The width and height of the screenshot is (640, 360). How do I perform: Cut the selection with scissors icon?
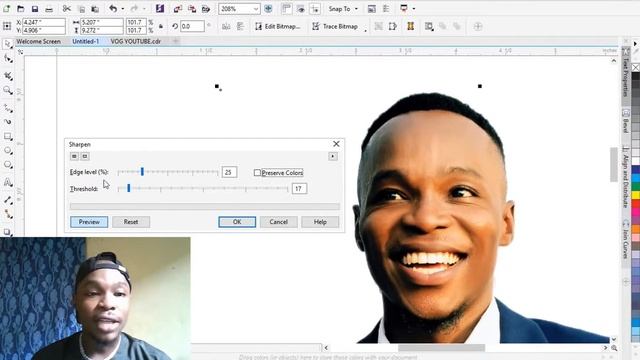pyautogui.click(x=67, y=9)
